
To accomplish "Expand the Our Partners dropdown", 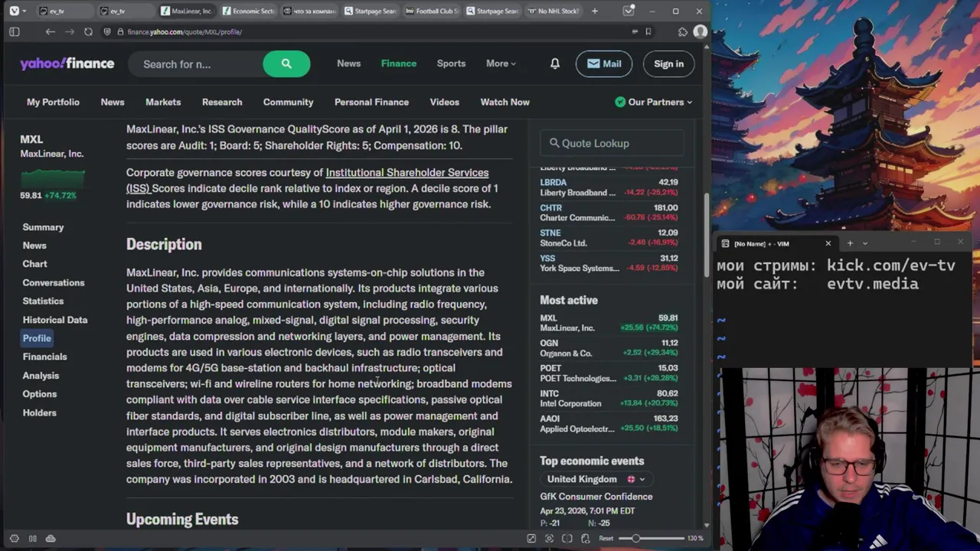I will click(654, 102).
